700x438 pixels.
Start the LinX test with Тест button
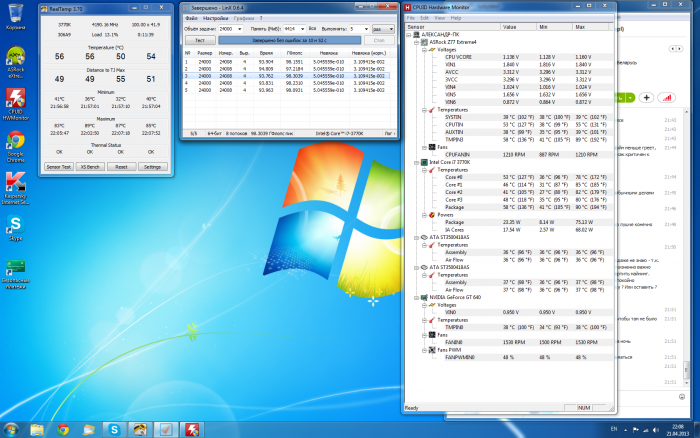pyautogui.click(x=200, y=40)
